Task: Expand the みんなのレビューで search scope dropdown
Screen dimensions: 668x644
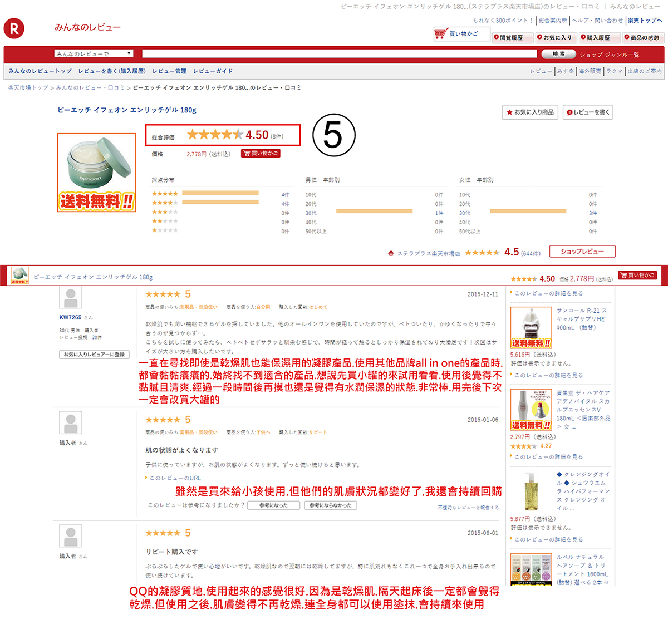Action: tap(94, 54)
